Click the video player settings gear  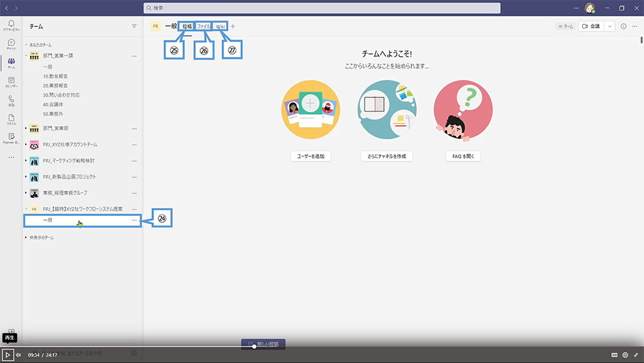625,355
